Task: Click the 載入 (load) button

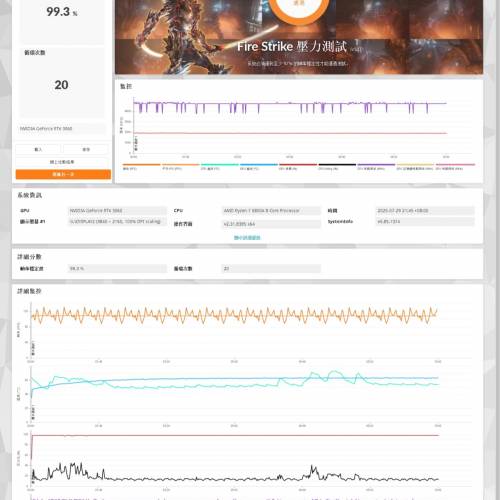Action: point(38,149)
